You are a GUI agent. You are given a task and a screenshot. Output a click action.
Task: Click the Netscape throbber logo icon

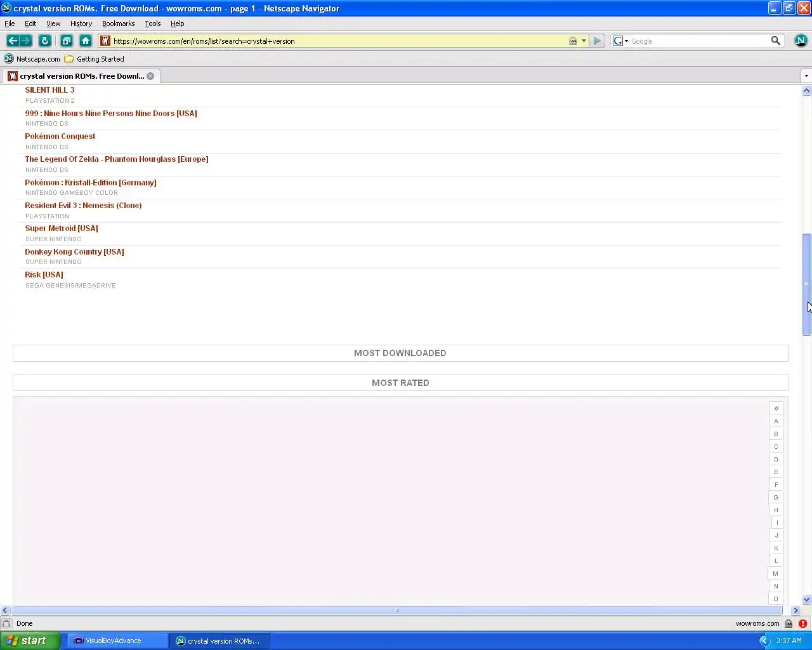point(801,41)
